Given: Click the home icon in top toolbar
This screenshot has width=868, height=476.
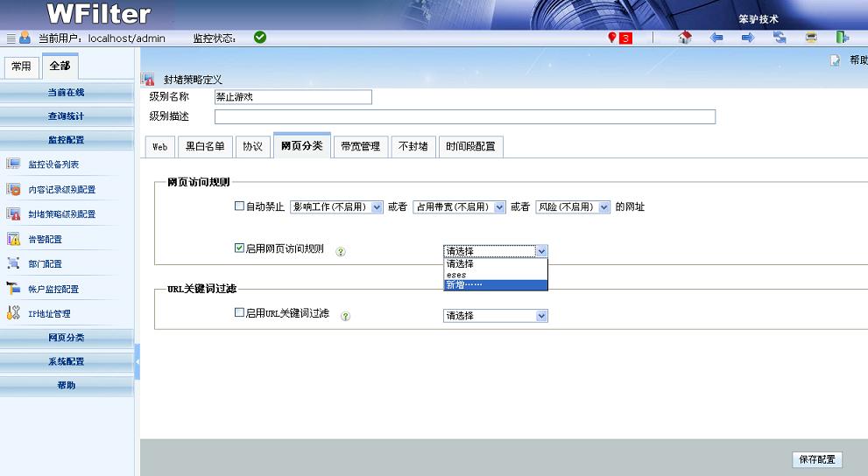Looking at the screenshot, I should (x=685, y=38).
